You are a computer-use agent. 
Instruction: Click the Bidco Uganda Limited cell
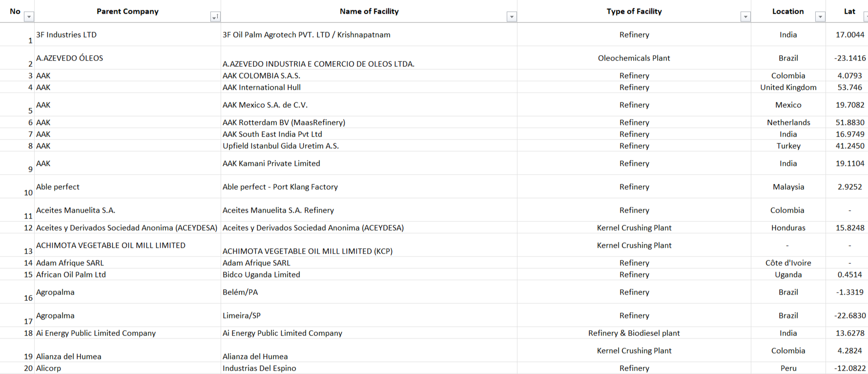point(369,275)
